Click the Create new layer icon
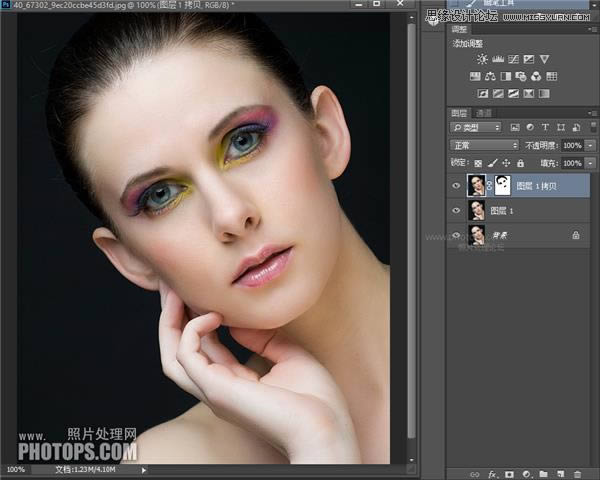600x480 pixels. (560, 473)
